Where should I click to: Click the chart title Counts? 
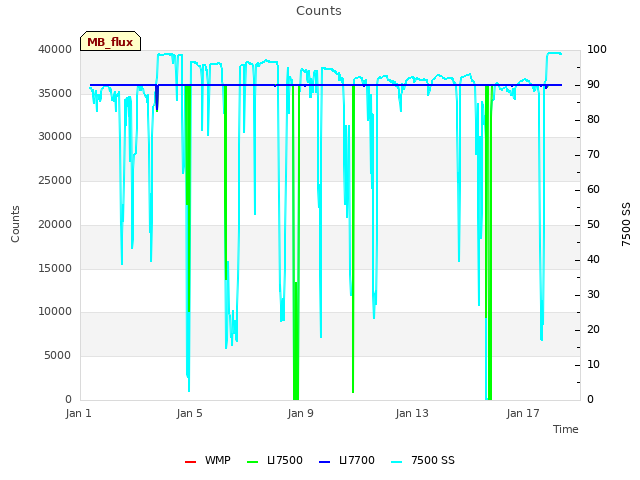tap(319, 11)
